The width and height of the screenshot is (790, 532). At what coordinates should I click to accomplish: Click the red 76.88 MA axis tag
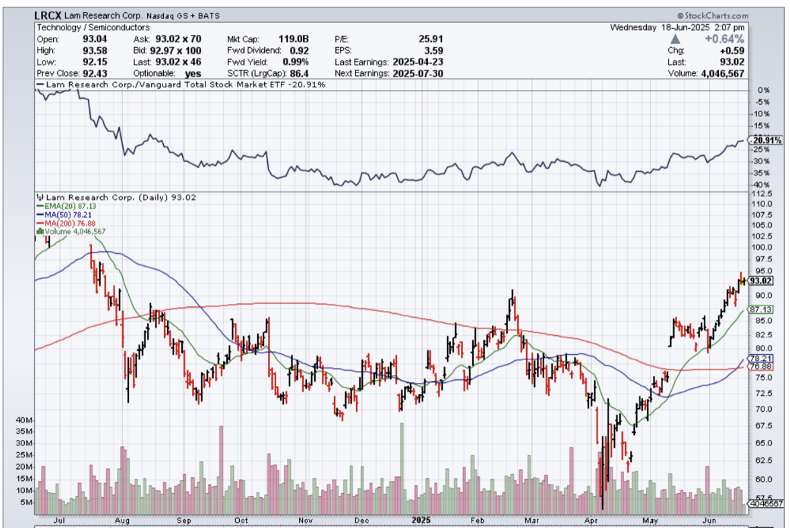click(x=764, y=367)
